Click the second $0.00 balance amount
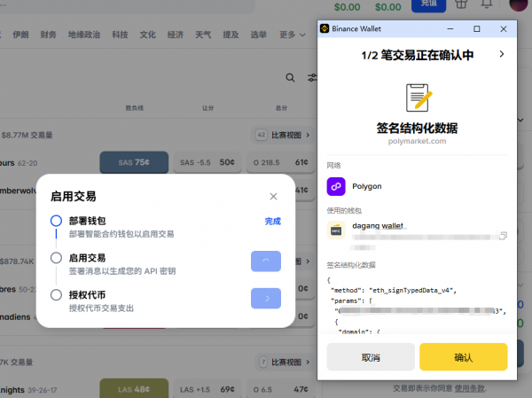Screen dimensions: 532x398 pos(387,7)
